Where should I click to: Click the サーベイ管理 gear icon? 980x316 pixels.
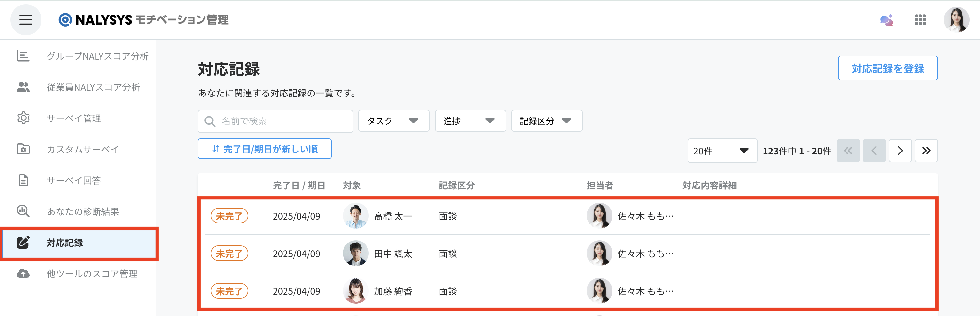tap(23, 118)
